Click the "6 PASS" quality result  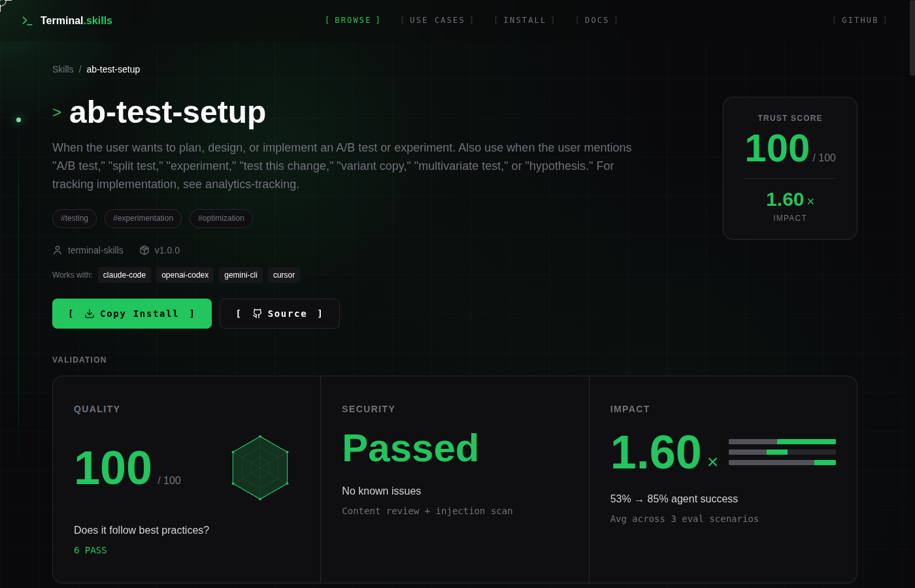[x=90, y=550]
